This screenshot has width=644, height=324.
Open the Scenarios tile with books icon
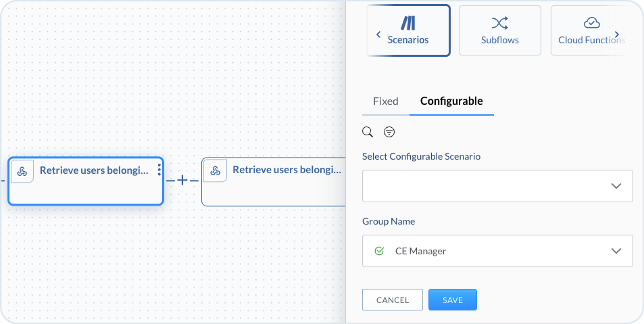(x=408, y=30)
